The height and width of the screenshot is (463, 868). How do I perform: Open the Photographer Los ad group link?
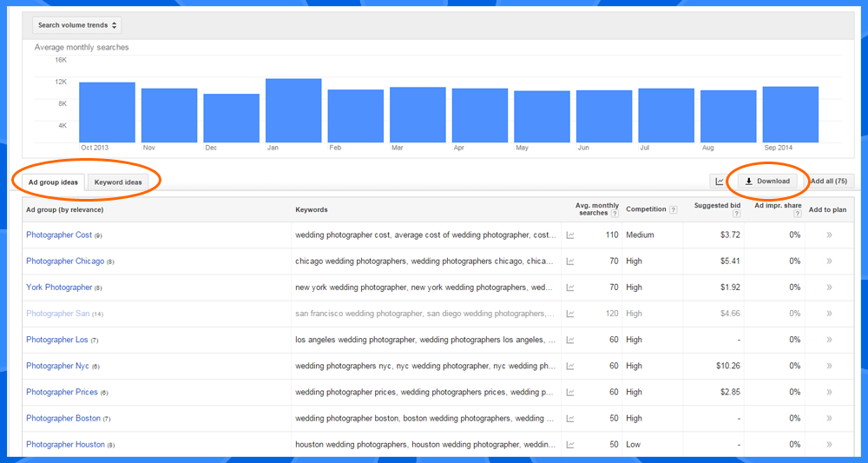coord(56,340)
